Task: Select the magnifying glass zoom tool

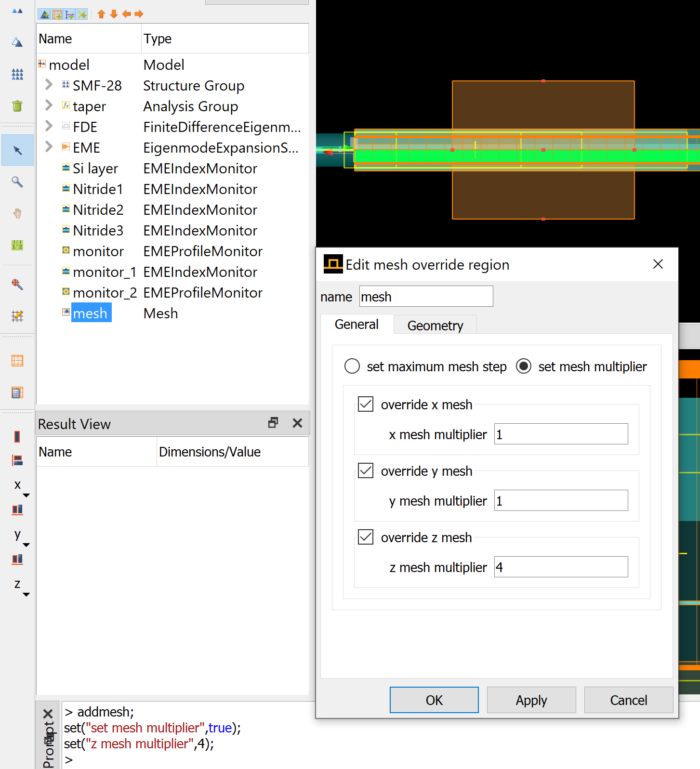Action: [x=17, y=182]
